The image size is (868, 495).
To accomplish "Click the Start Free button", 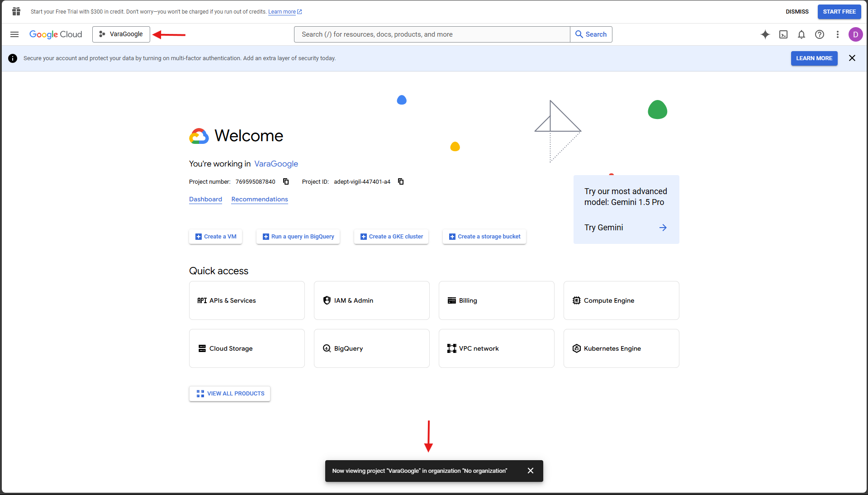I will tap(839, 12).
